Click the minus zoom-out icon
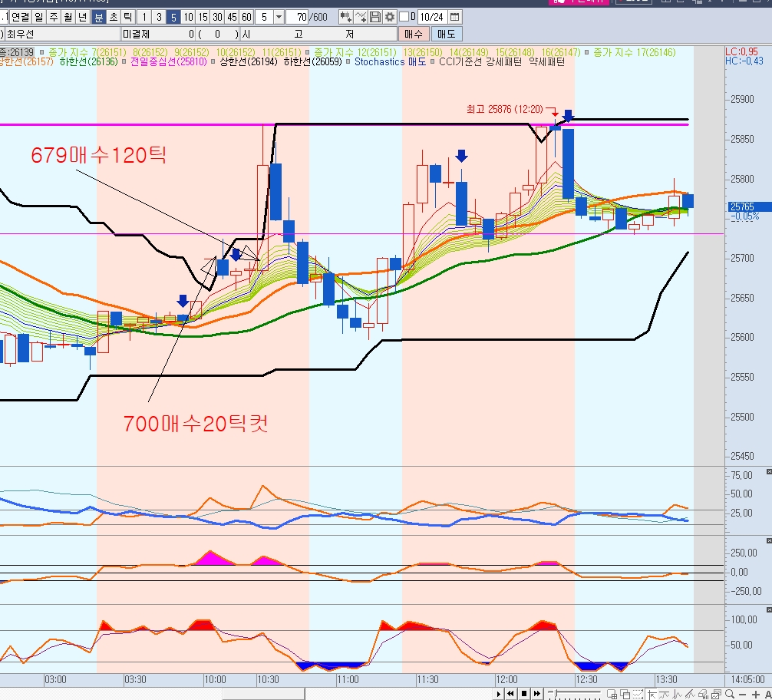Viewport: 772px width, 700px height. coord(743,694)
